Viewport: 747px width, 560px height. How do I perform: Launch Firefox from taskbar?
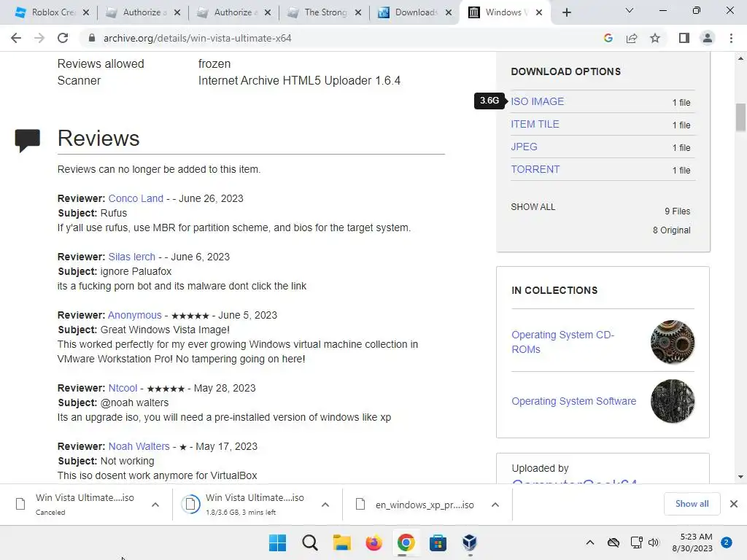pos(374,542)
